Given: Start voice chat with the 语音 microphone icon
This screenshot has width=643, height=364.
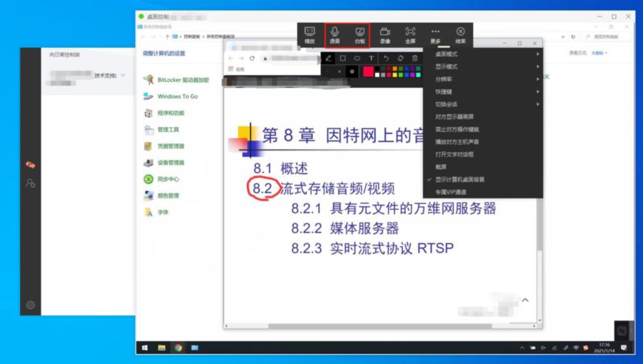Looking at the screenshot, I should pos(334,35).
